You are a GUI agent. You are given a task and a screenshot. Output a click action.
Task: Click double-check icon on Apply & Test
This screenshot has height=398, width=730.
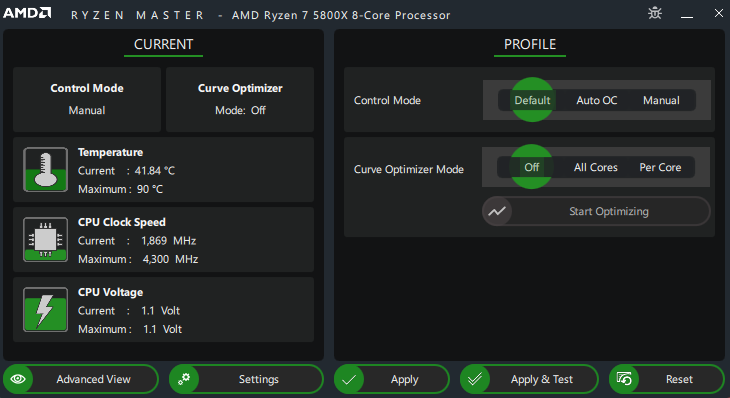[x=475, y=379]
